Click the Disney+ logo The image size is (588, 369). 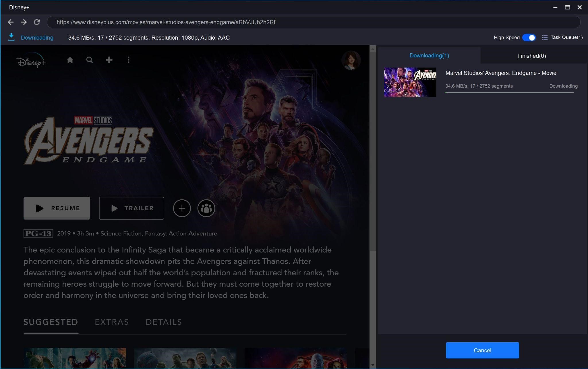click(31, 60)
